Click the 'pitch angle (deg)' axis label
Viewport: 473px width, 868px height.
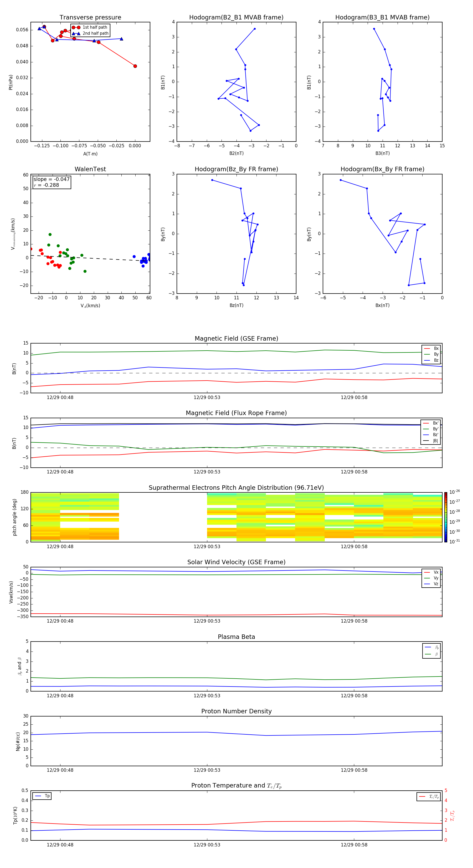(x=14, y=517)
